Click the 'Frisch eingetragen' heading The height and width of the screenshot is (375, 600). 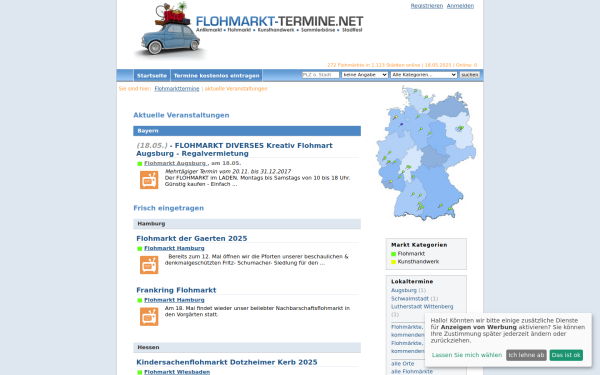click(169, 208)
